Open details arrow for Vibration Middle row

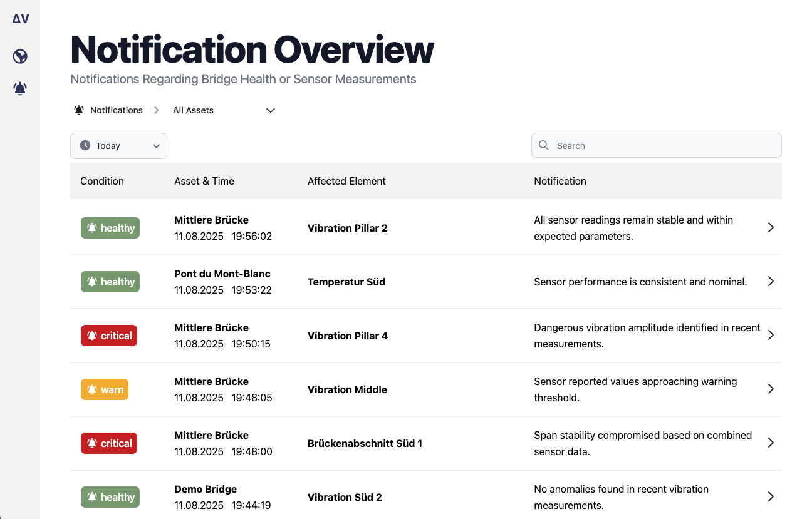click(771, 389)
